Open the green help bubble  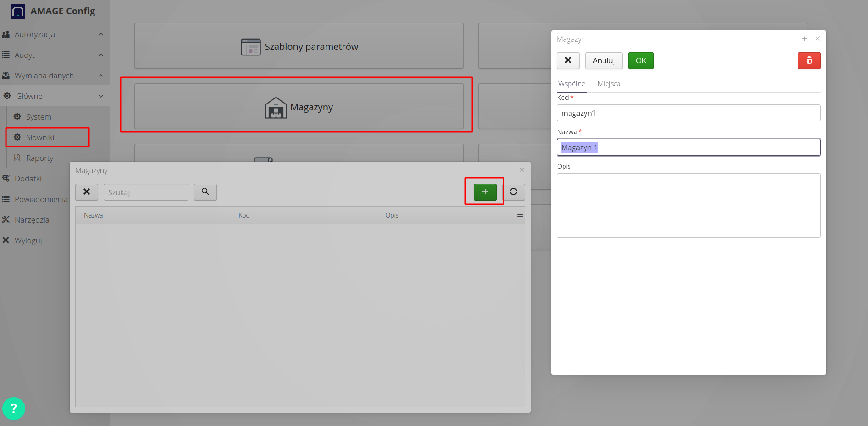(x=14, y=408)
